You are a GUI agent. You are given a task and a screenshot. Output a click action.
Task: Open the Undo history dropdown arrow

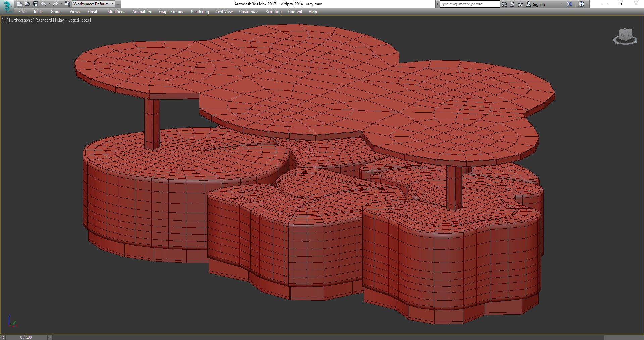pyautogui.click(x=49, y=4)
